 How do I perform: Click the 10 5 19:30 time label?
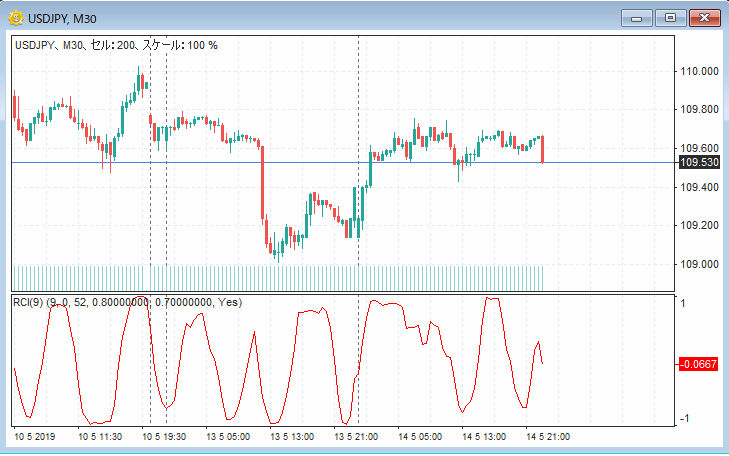point(164,437)
